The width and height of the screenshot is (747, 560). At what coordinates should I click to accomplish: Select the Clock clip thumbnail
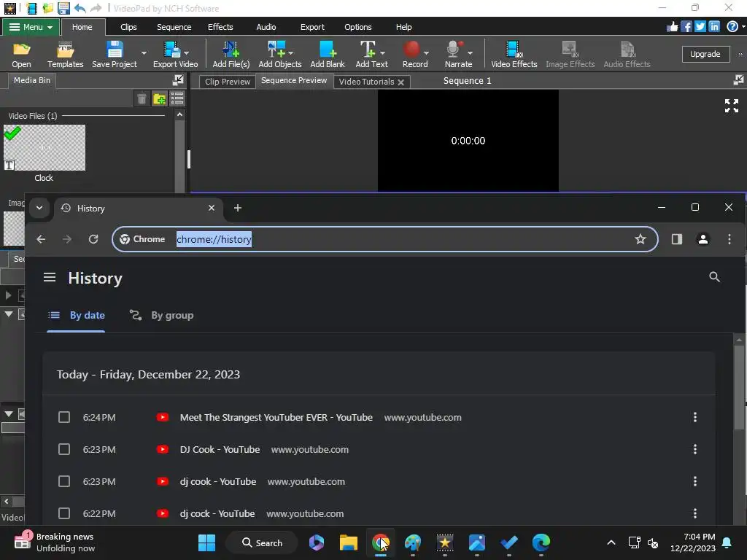pos(44,147)
